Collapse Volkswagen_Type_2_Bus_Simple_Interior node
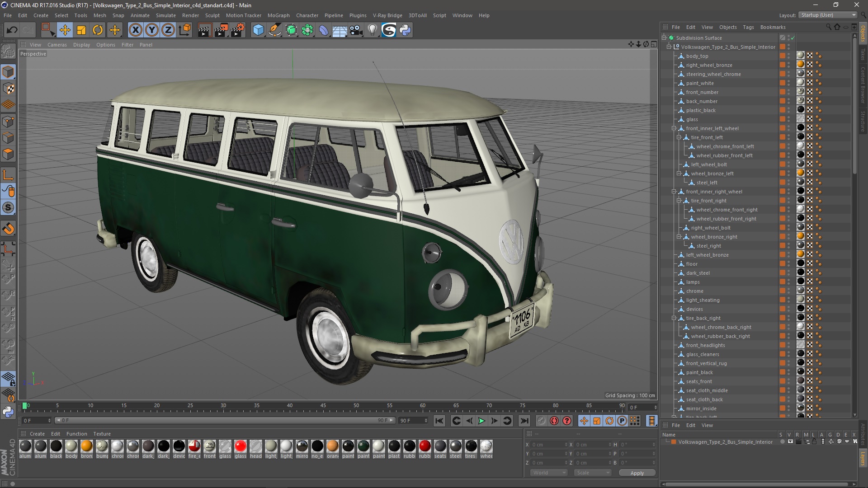868x488 pixels. pos(669,47)
